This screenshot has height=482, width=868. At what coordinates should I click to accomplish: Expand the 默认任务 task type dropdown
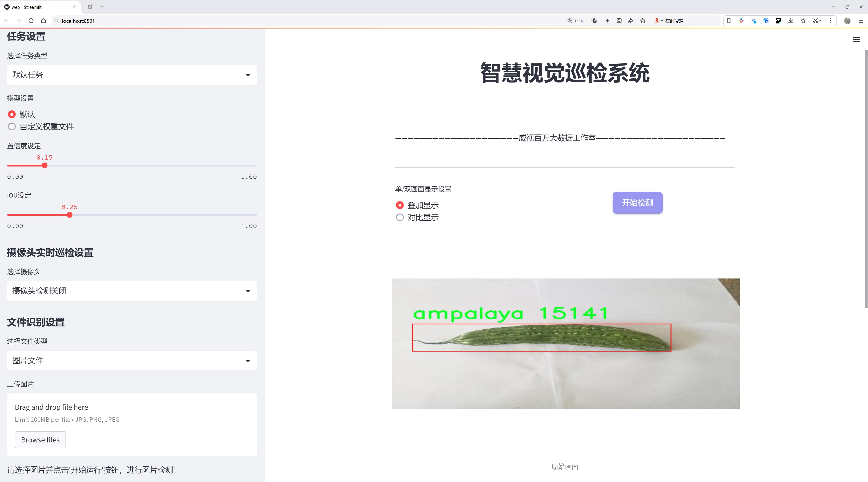(x=132, y=75)
